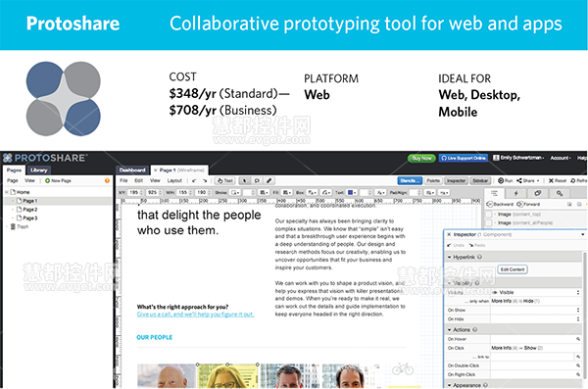This screenshot has height=389, width=588.
Task: Open the Stencils panel
Action: [x=410, y=181]
